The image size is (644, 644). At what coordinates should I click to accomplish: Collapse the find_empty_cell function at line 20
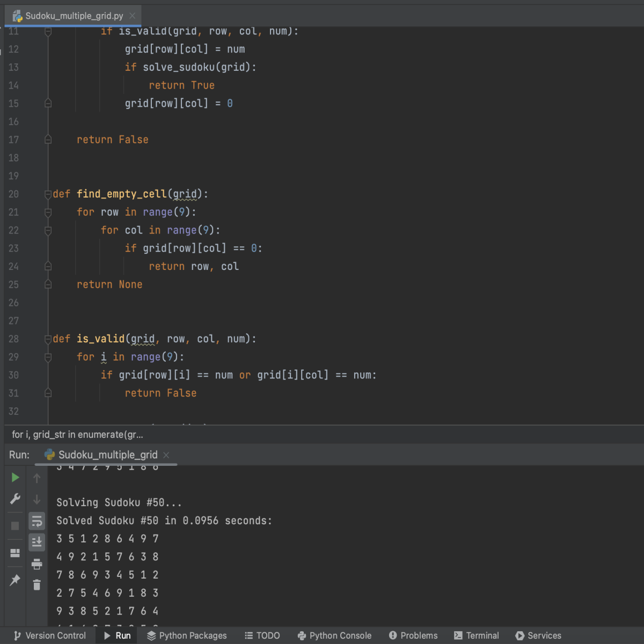click(x=48, y=194)
